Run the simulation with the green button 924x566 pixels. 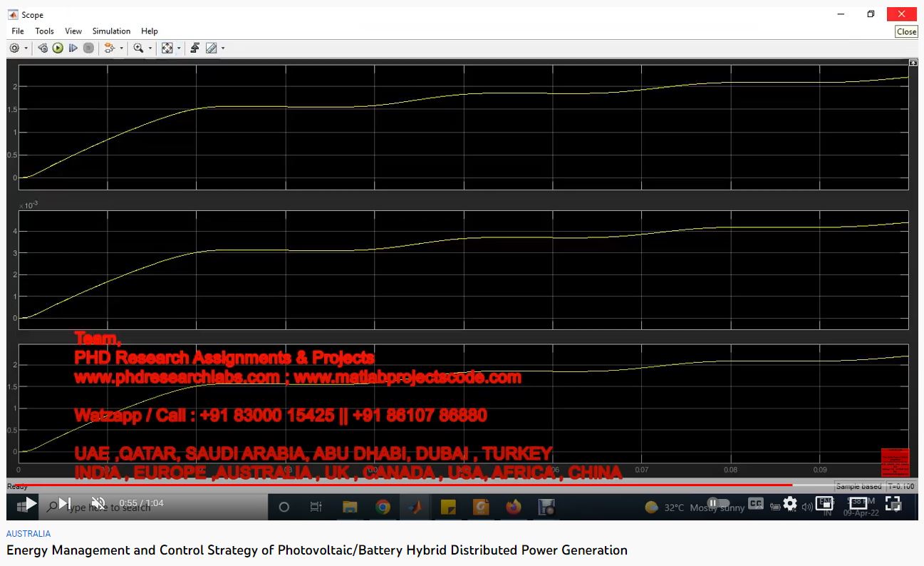coord(58,48)
